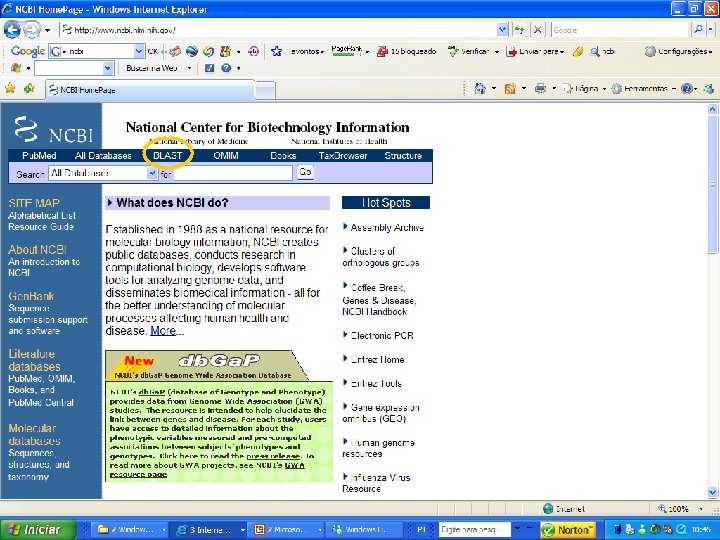Open the 'Electronic PCR' link
The image size is (720, 540).
pos(382,336)
